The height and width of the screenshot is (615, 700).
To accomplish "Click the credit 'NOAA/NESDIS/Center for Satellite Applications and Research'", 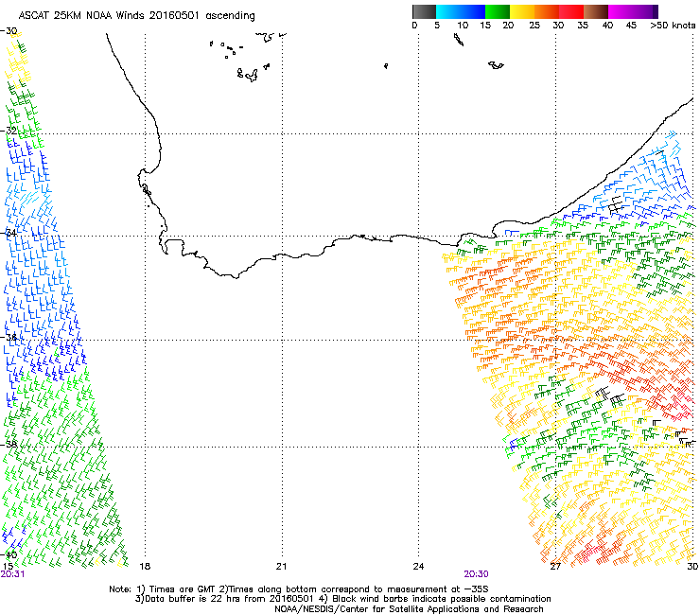I will (409, 609).
